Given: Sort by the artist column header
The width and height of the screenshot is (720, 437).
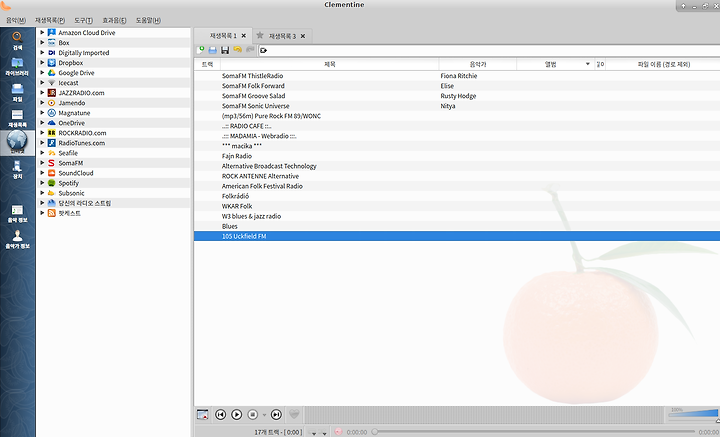Looking at the screenshot, I should click(x=478, y=64).
